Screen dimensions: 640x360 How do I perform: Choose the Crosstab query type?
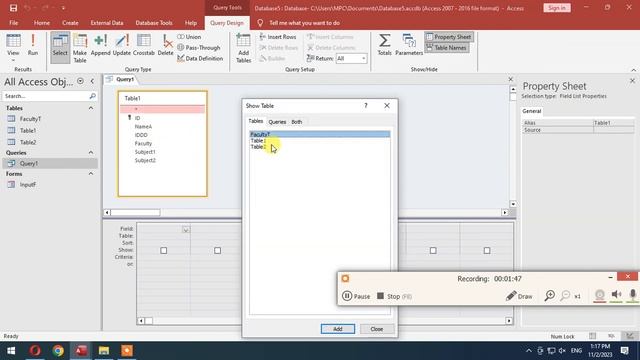pyautogui.click(x=144, y=45)
